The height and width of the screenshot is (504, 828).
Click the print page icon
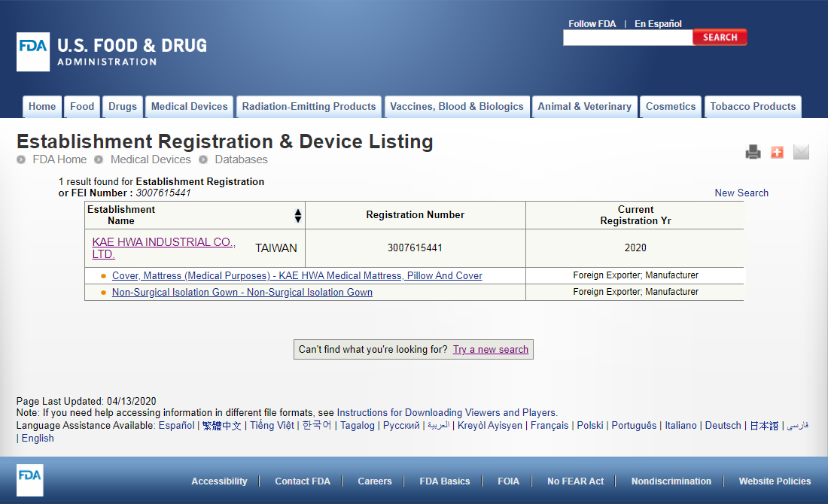pyautogui.click(x=753, y=152)
